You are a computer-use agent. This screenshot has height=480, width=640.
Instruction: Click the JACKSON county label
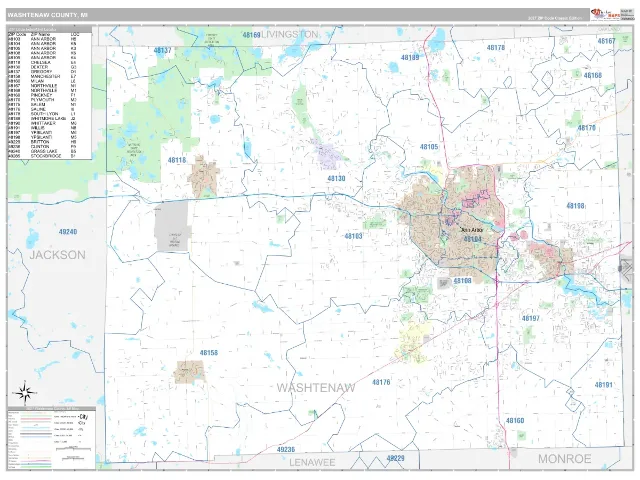pyautogui.click(x=58, y=255)
